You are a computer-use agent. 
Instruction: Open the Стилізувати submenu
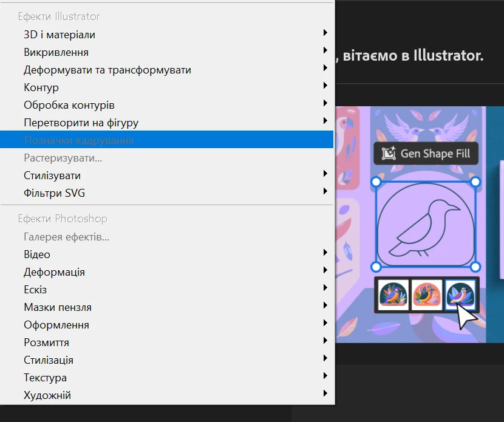point(167,175)
